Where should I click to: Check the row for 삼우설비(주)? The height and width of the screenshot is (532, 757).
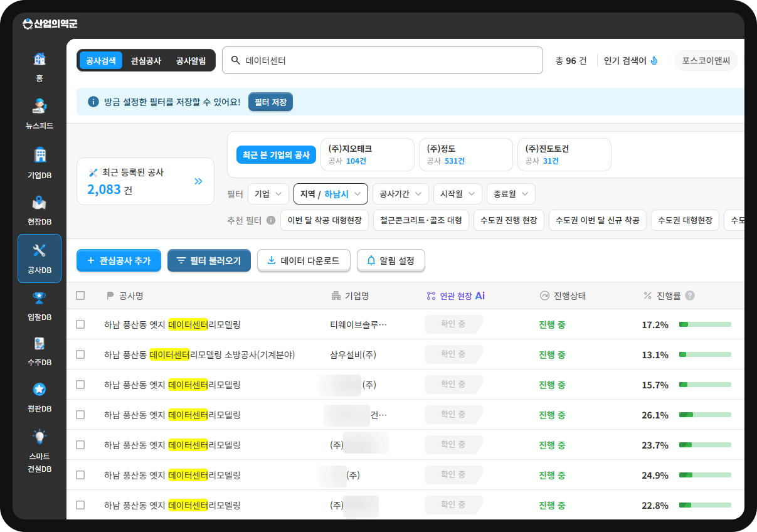[80, 354]
